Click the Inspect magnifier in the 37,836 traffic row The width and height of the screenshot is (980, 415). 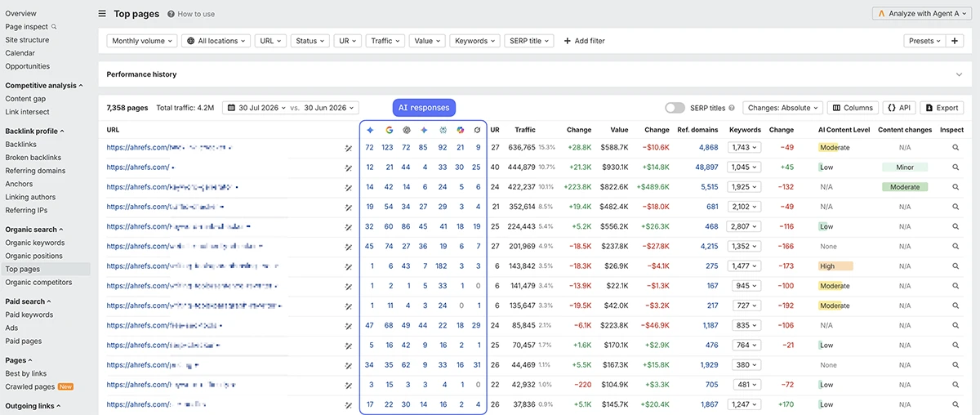tap(955, 404)
